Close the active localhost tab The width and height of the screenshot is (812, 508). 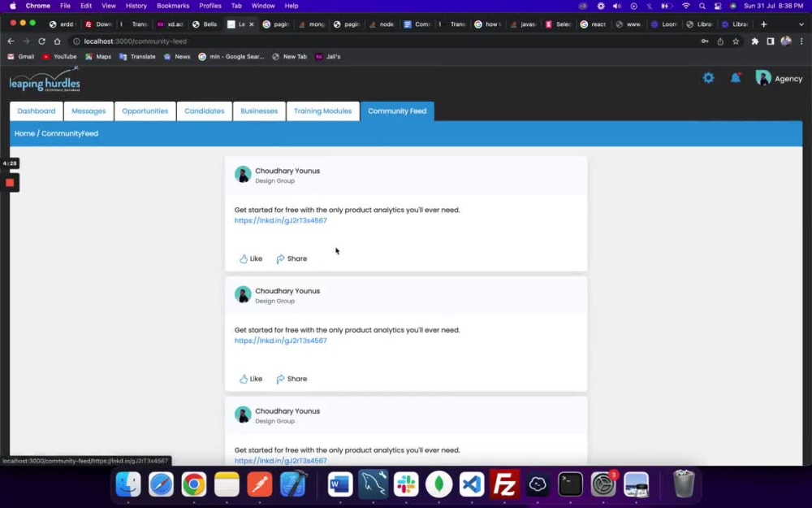pyautogui.click(x=252, y=24)
